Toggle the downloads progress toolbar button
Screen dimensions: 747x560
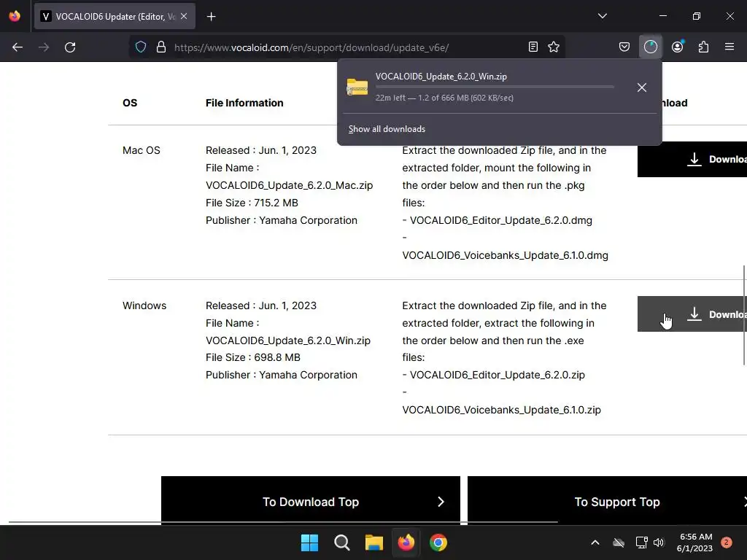pyautogui.click(x=650, y=47)
